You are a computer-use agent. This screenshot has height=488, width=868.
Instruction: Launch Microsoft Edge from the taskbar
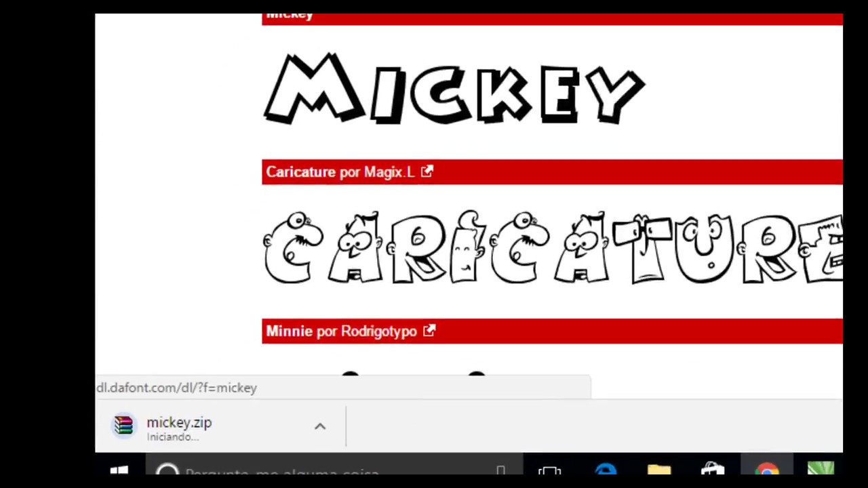605,470
